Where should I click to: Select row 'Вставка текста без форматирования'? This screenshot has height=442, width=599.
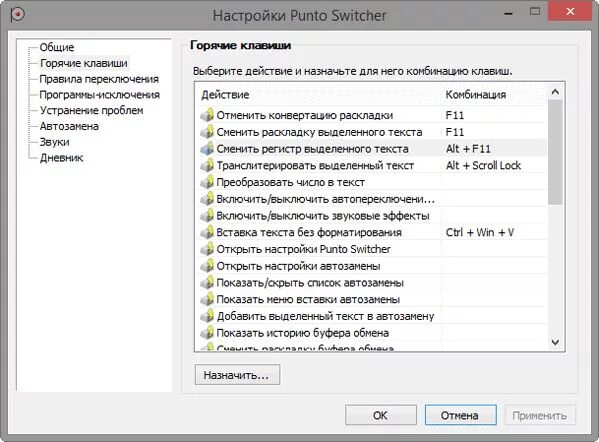pyautogui.click(x=372, y=232)
